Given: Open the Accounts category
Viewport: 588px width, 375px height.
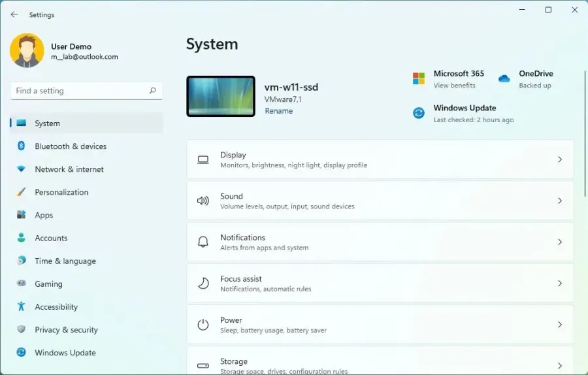Looking at the screenshot, I should click(87, 238).
